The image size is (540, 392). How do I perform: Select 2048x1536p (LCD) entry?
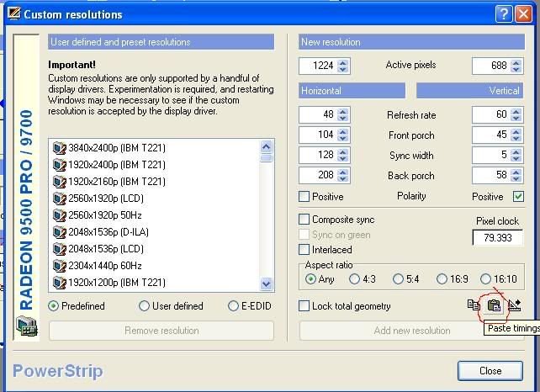click(106, 249)
